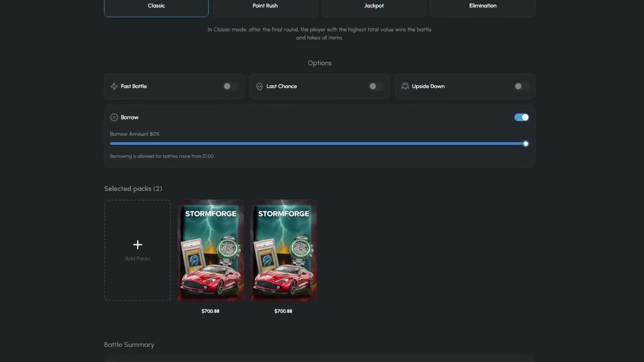Select the second Stormforge pack card
The height and width of the screenshot is (362, 644).
(x=283, y=250)
